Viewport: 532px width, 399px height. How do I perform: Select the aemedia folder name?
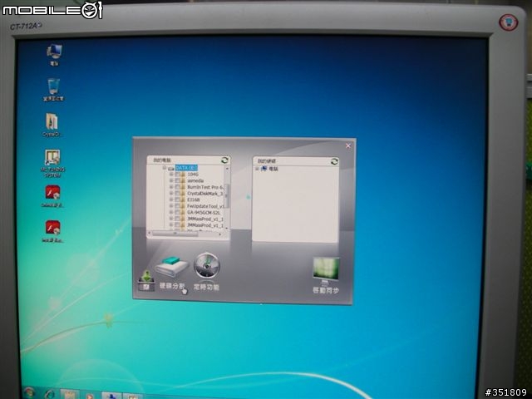click(195, 180)
